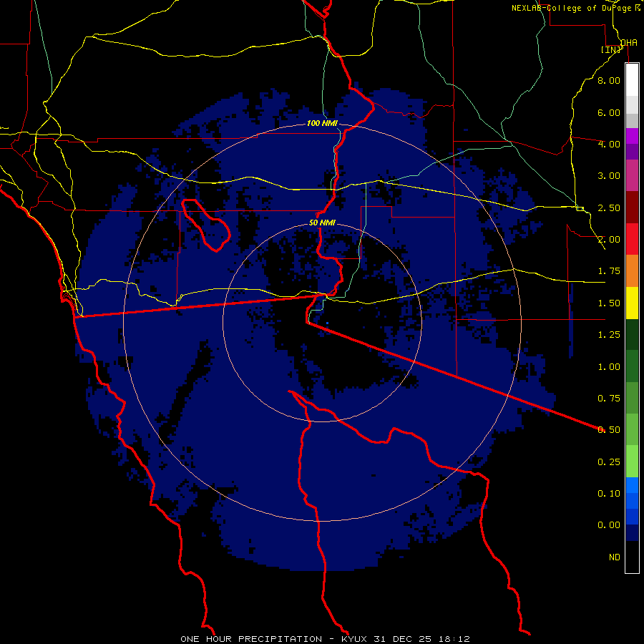Click the 4.00 legend value
This screenshot has width=644, height=644.
pos(609,144)
